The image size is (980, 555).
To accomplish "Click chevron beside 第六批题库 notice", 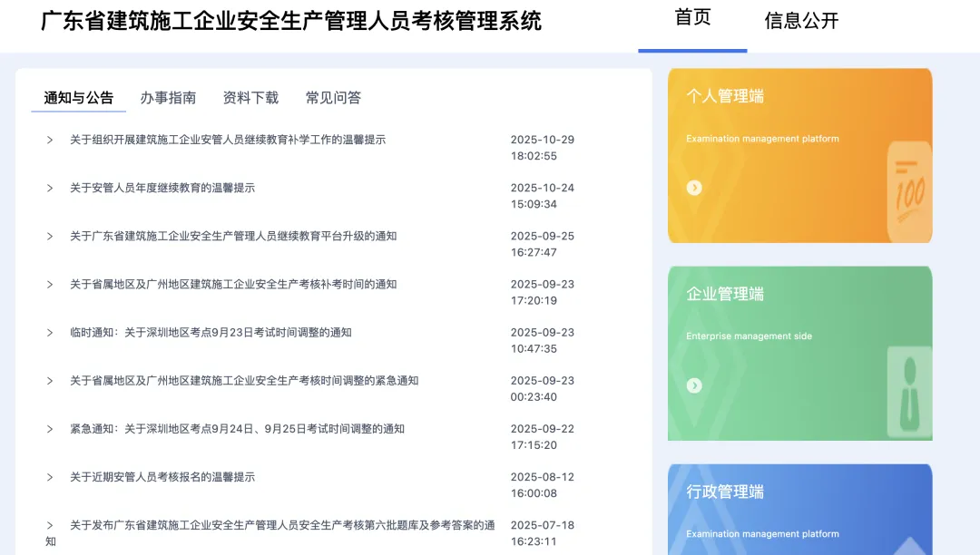I will 50,525.
